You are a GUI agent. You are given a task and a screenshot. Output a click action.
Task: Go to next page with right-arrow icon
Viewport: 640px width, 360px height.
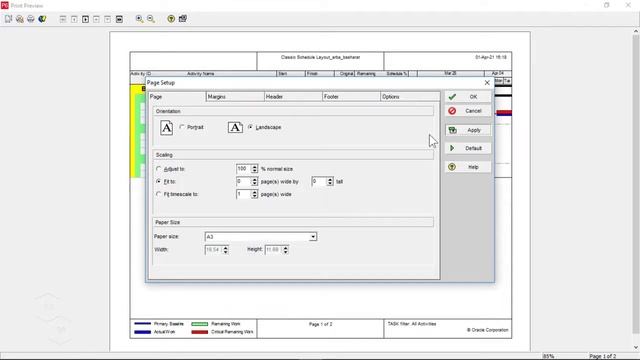[85, 19]
